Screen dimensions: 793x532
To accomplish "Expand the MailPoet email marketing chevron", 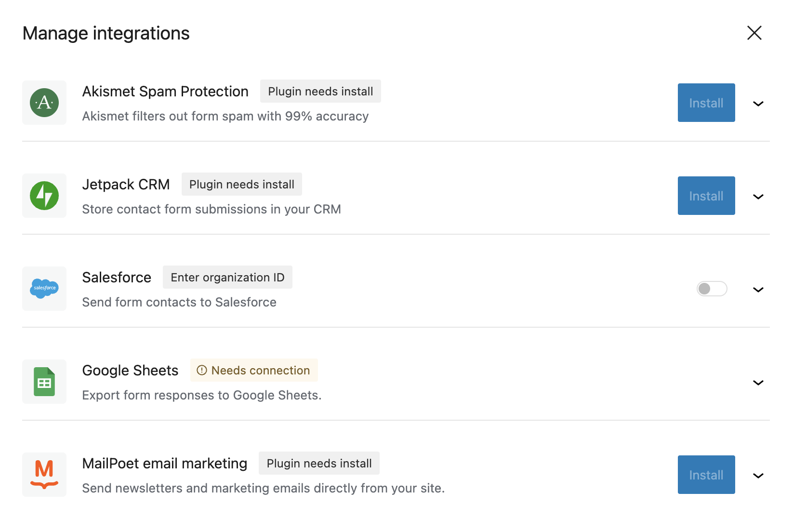I will 758,476.
